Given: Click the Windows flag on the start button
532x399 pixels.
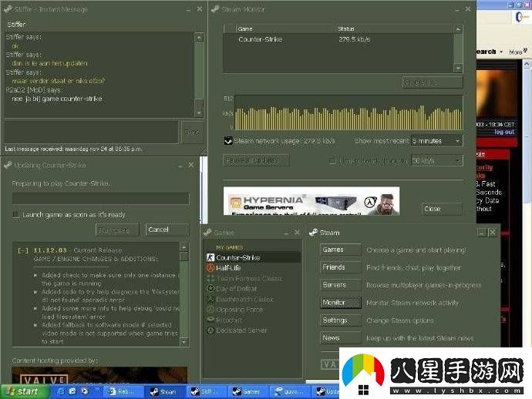Looking at the screenshot, I should click(10, 391).
